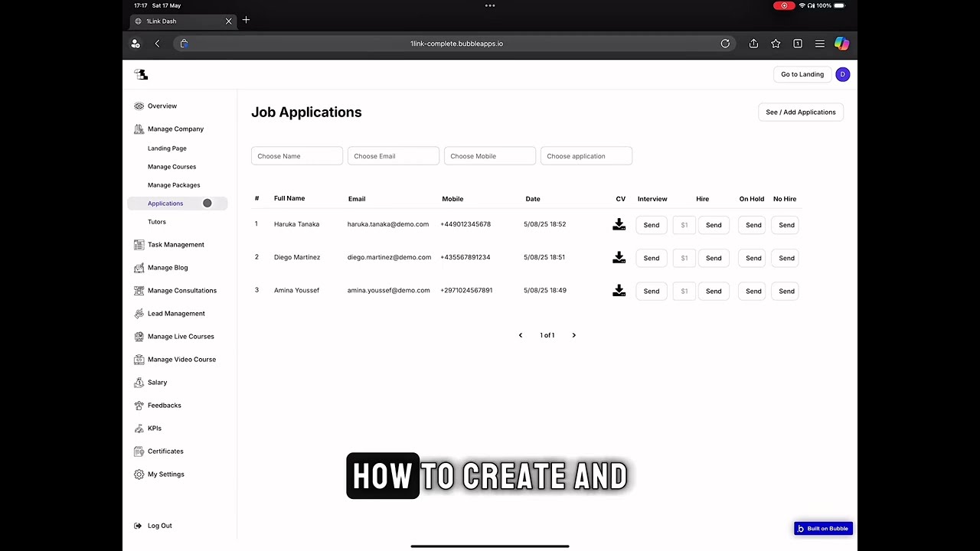Screen dimensions: 980x551
Task: Click the KPIs icon in sidebar
Action: click(139, 429)
